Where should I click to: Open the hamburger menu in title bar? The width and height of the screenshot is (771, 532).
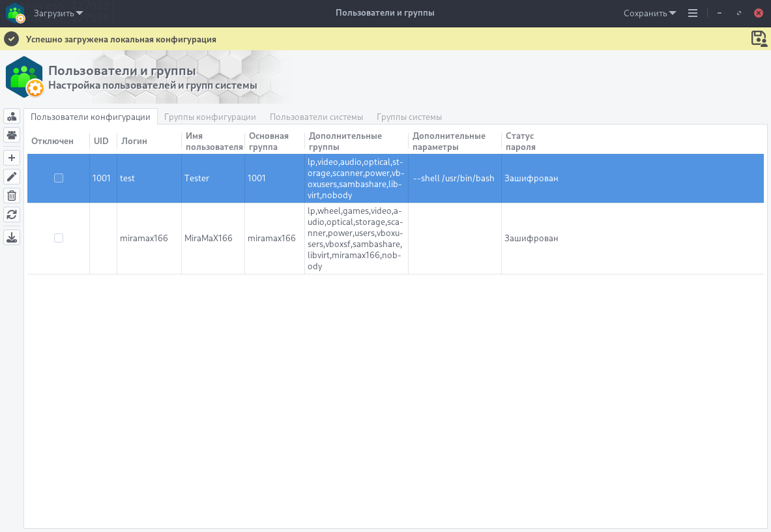(x=693, y=13)
